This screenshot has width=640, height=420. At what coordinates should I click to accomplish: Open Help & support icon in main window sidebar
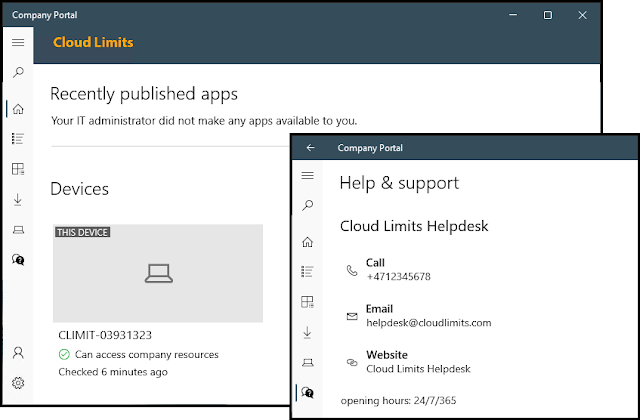[x=18, y=260]
